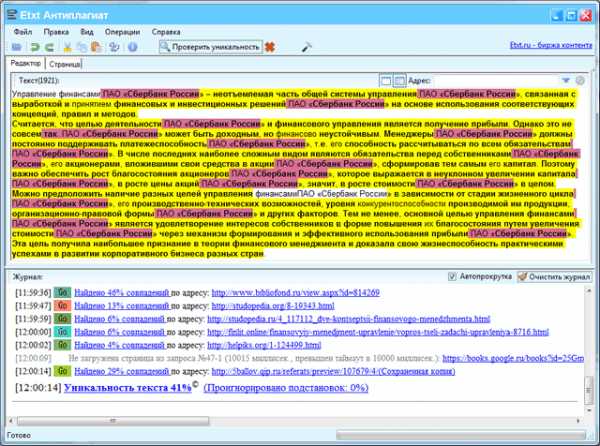Click Go badge for 15% match row
Image resolution: width=600 pixels, height=446 pixels.
[x=62, y=306]
